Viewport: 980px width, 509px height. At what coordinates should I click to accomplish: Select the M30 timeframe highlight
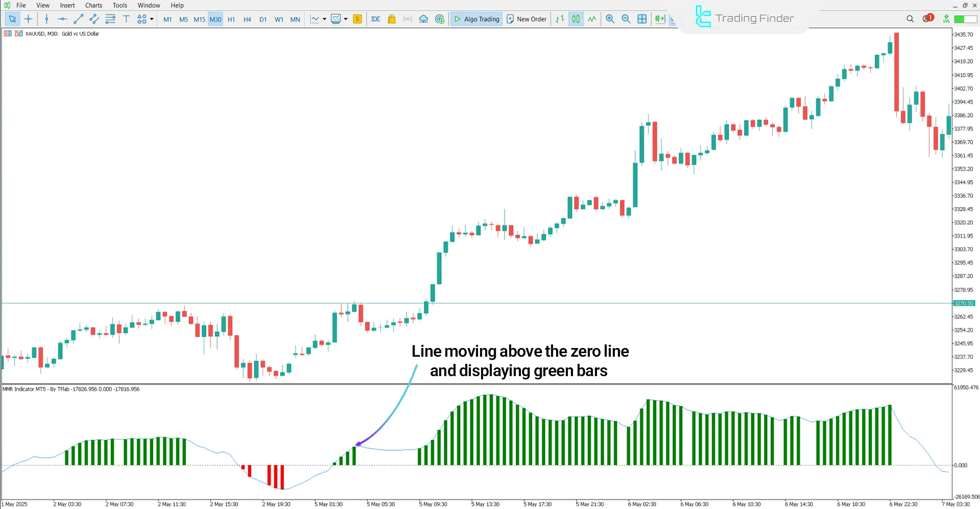[x=215, y=19]
